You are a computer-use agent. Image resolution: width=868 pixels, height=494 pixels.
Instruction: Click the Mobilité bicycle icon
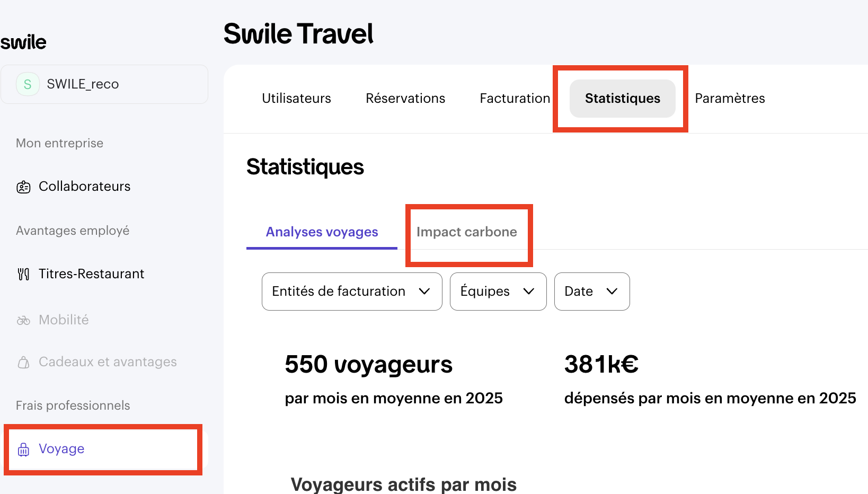[23, 320]
